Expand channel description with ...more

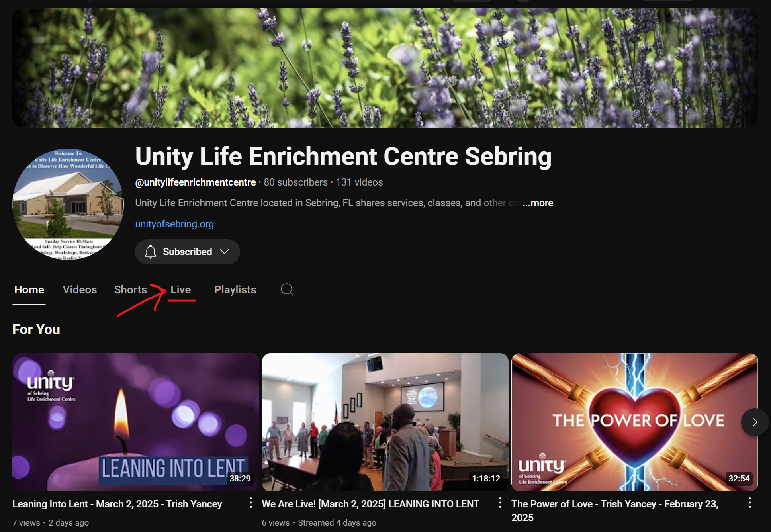pyautogui.click(x=538, y=203)
